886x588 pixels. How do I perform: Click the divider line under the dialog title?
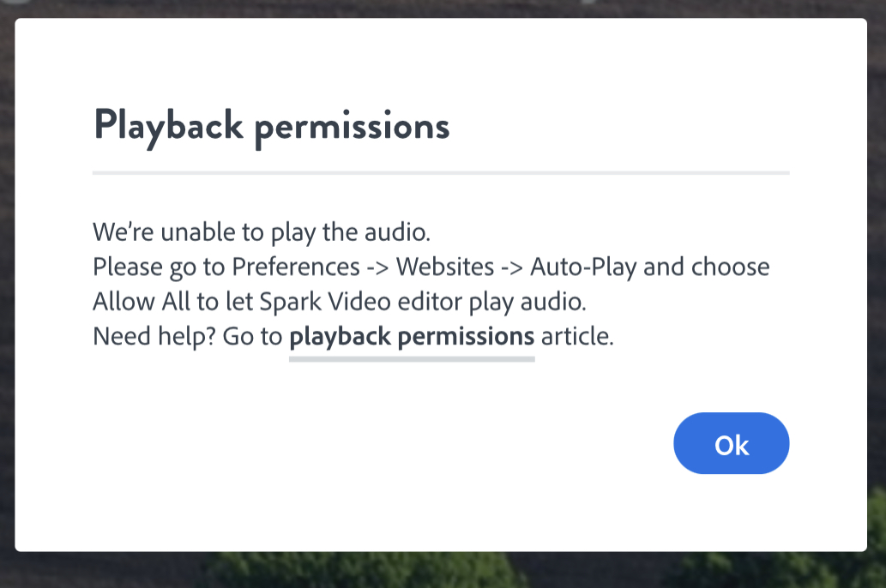point(441,173)
